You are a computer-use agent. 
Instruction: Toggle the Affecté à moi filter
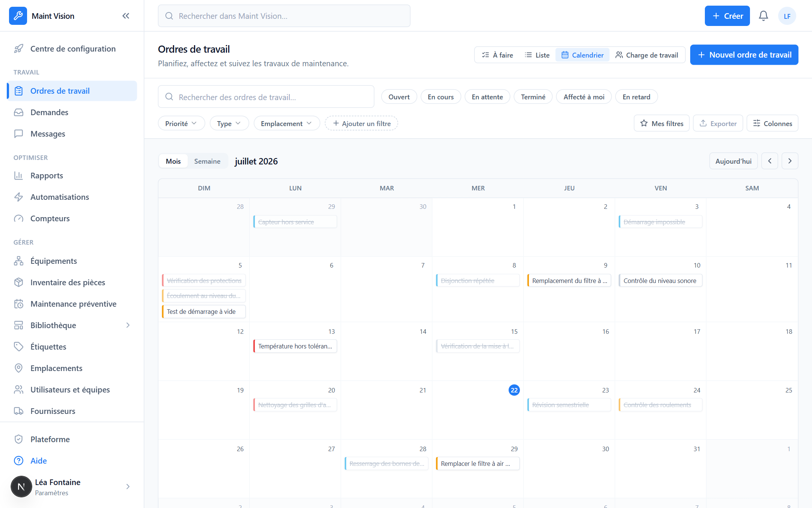click(x=584, y=97)
